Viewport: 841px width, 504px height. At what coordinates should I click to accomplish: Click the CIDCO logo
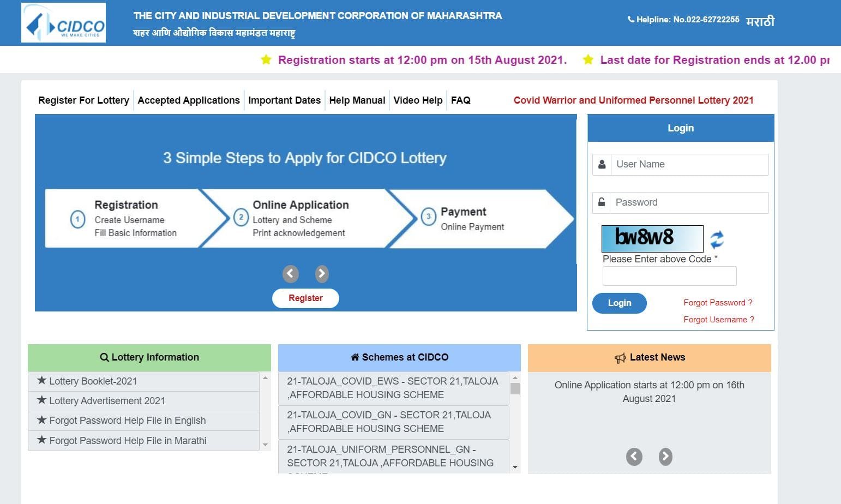point(63,23)
